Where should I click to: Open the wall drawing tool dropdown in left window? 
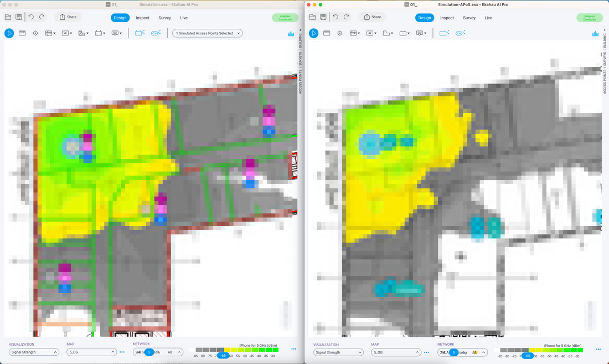[50, 33]
